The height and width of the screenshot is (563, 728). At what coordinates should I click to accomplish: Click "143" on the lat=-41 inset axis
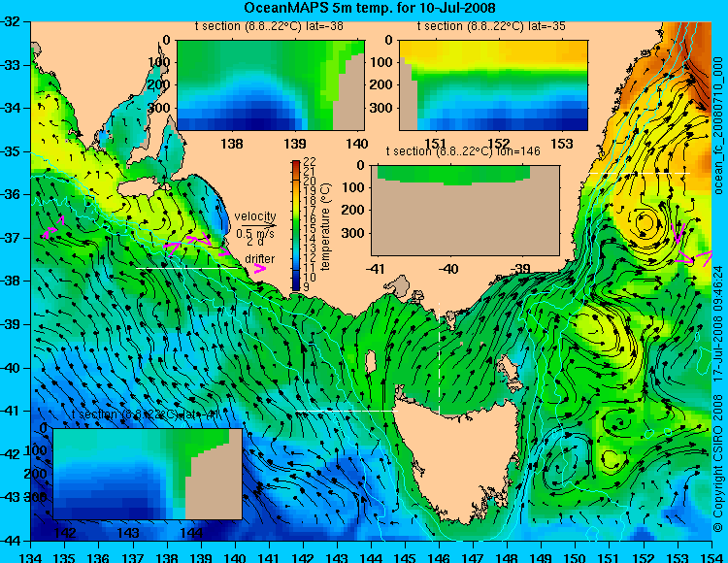[x=128, y=532]
